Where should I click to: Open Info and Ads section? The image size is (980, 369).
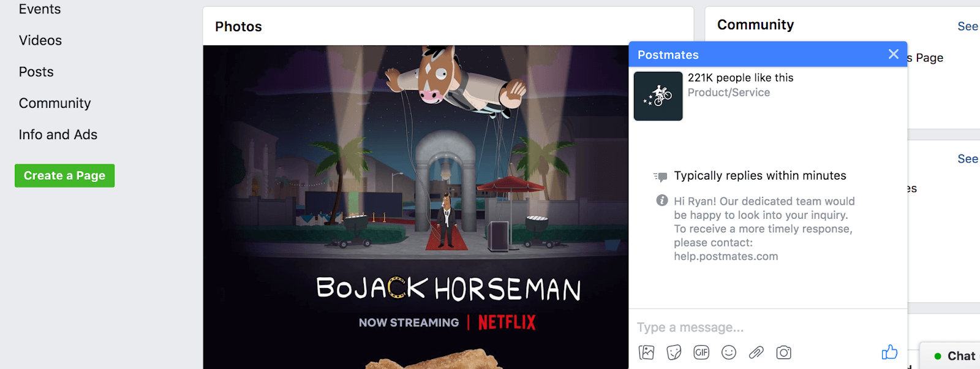58,134
